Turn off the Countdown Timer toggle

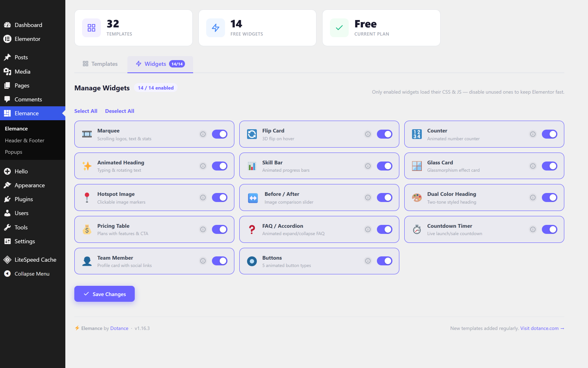tap(550, 229)
